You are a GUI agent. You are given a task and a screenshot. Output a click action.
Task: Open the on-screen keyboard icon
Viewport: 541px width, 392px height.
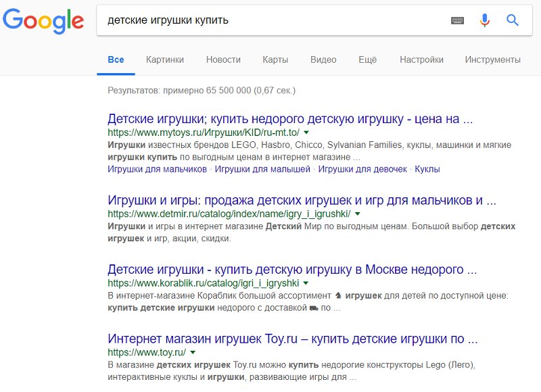point(458,21)
